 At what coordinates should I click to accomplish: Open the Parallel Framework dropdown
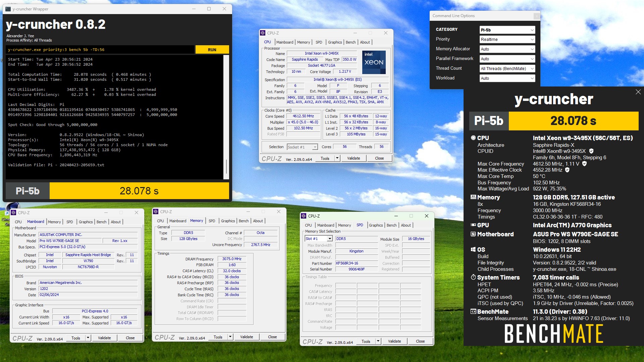[x=507, y=59]
